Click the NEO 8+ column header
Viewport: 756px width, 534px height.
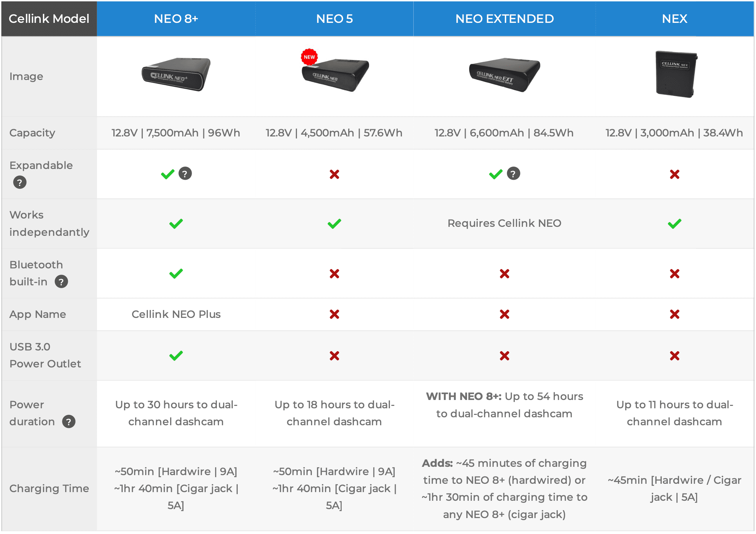[176, 19]
